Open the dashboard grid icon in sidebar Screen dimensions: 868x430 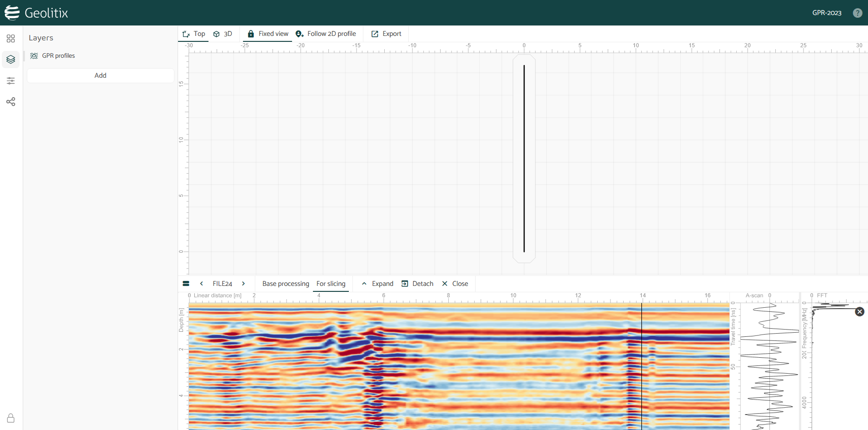(11, 39)
